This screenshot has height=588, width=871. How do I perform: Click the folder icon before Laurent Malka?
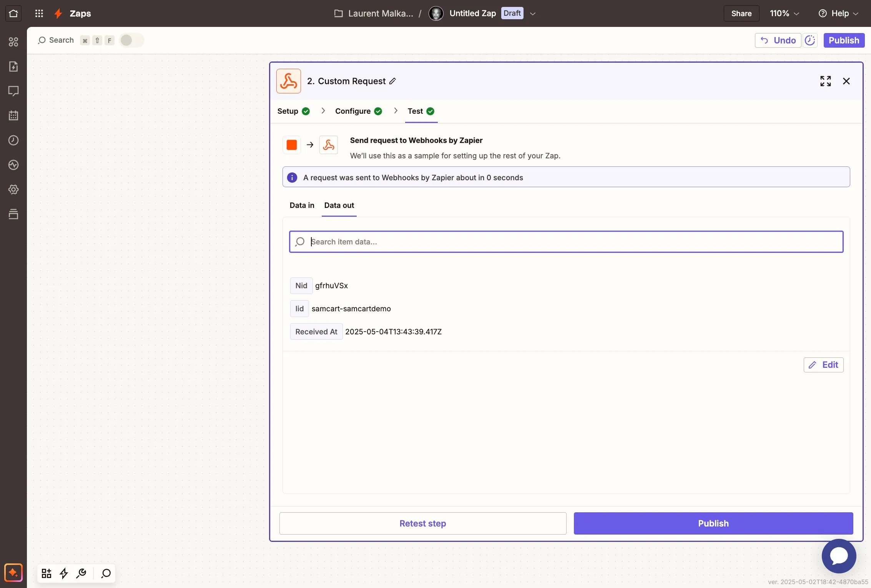[338, 13]
